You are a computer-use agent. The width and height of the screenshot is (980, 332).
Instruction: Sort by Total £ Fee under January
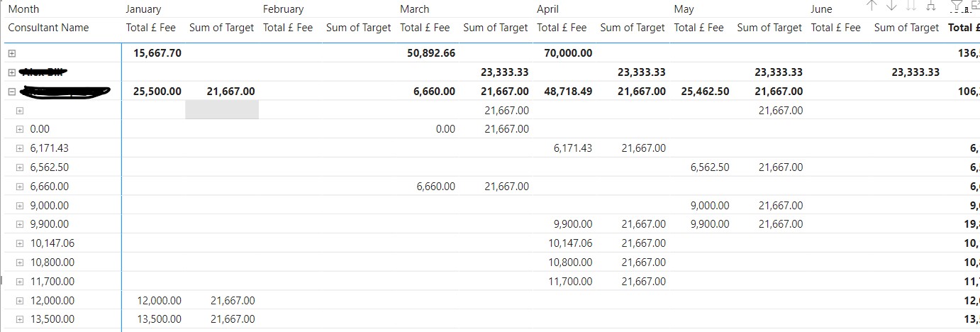click(150, 28)
